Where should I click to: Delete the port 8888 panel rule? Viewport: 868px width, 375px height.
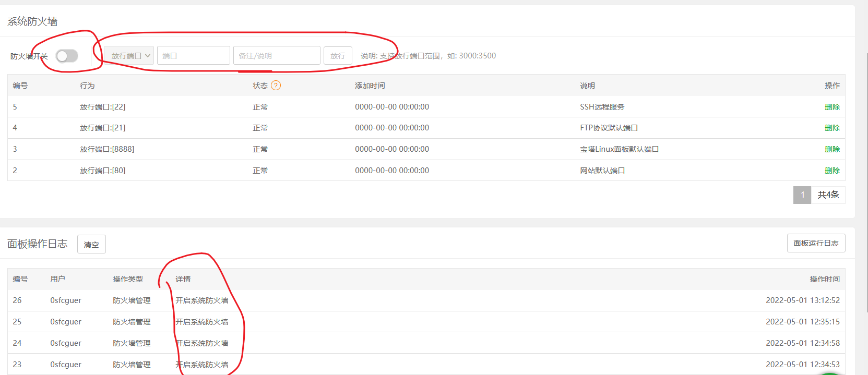click(x=832, y=149)
